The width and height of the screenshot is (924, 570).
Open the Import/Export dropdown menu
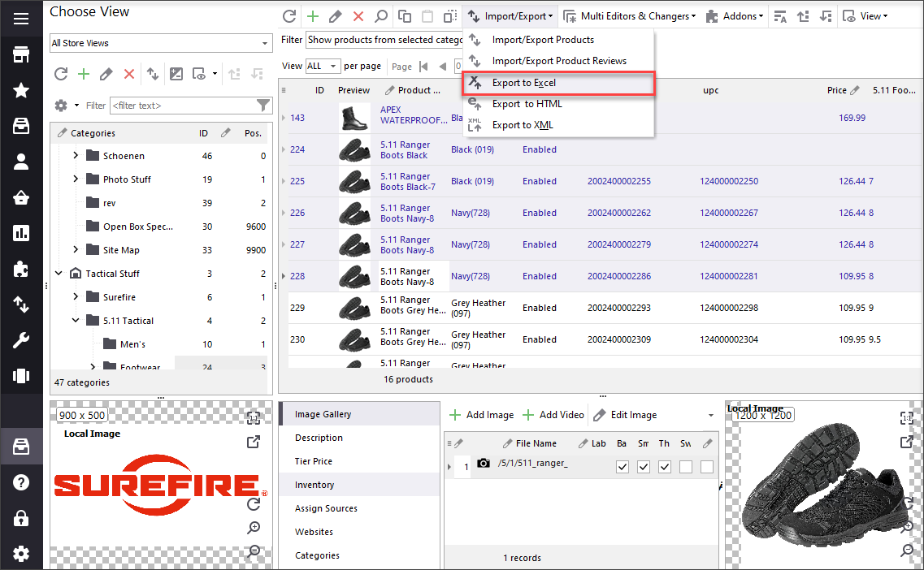click(x=511, y=16)
